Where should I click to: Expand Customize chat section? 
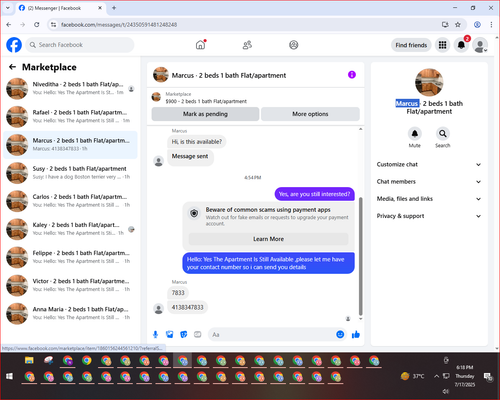tap(429, 164)
